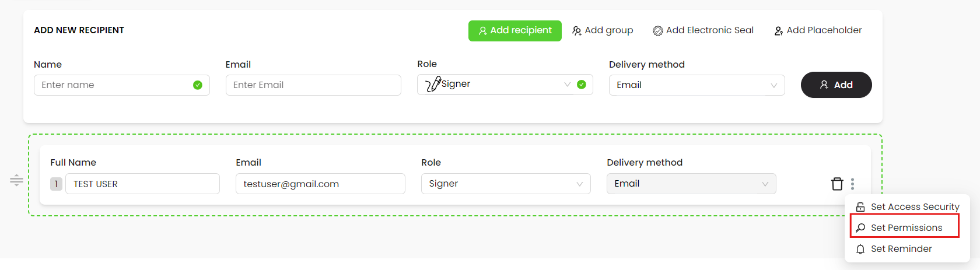Pick Set Reminder from the options menu
The image size is (980, 270).
tap(901, 249)
